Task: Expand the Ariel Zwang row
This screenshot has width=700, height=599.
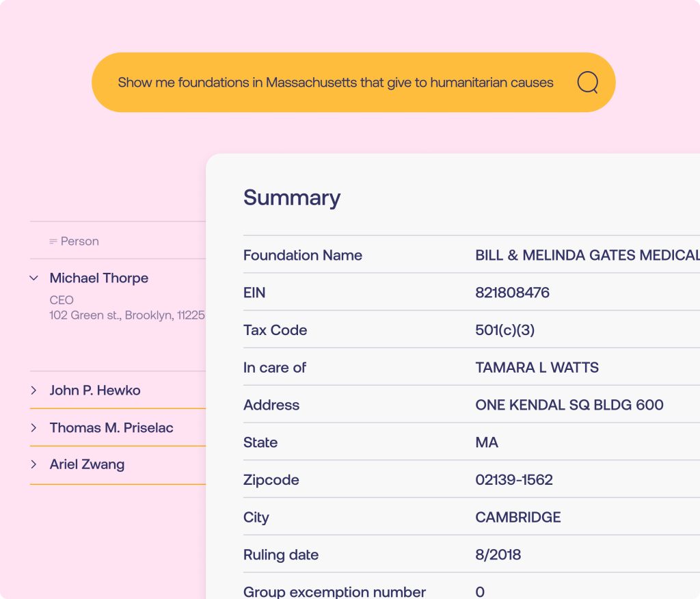Action: pyautogui.click(x=34, y=464)
